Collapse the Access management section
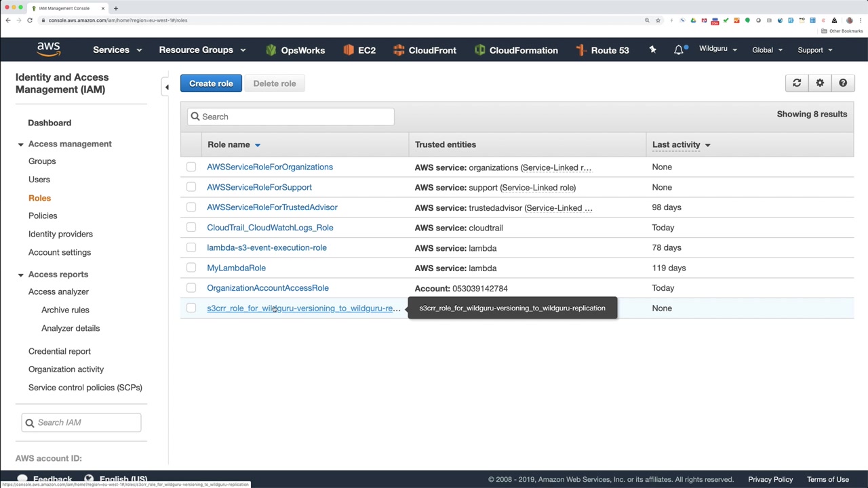Screen dimensions: 868x488 [20, 144]
